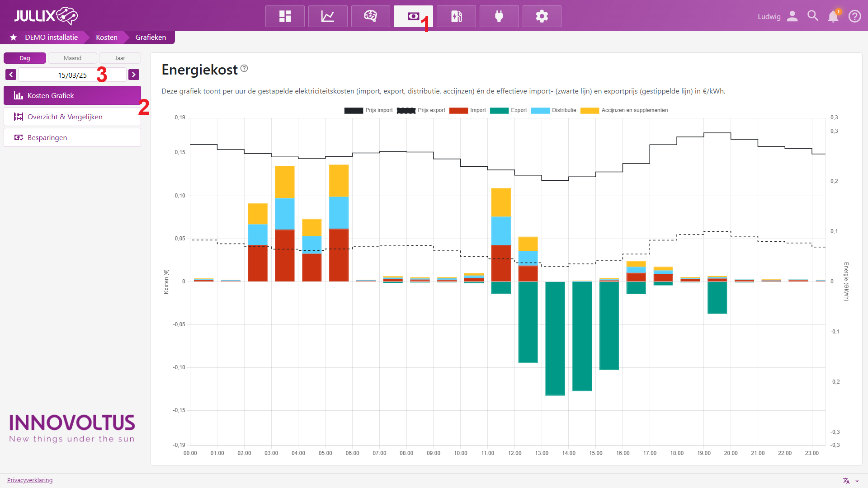This screenshot has height=488, width=868.
Task: Open the EV charger icon
Action: [x=456, y=16]
